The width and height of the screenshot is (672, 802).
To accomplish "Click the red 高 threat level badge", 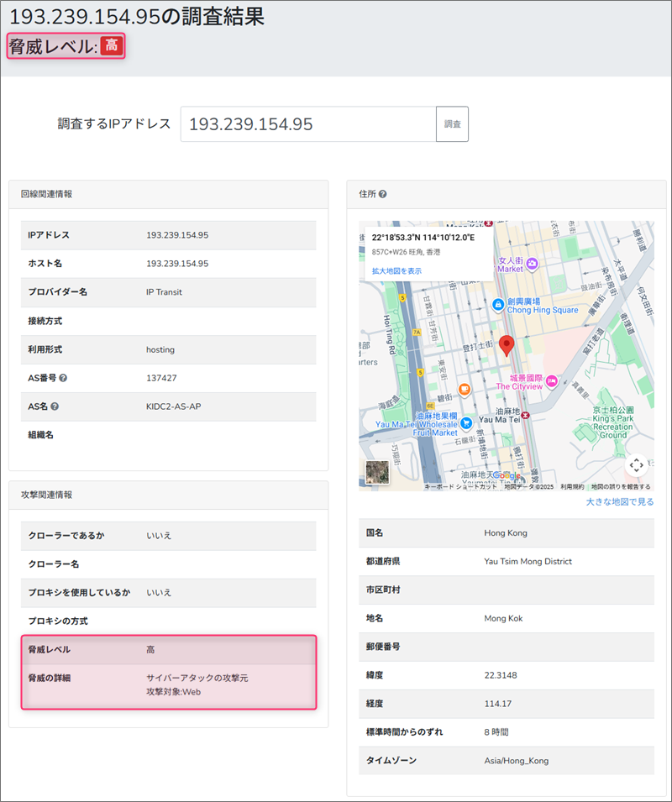I will tap(112, 46).
